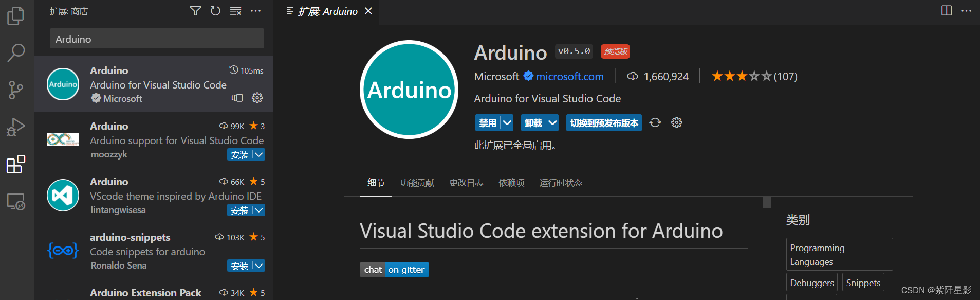
Task: Click the details page scrollbar thumb
Action: coord(767,202)
